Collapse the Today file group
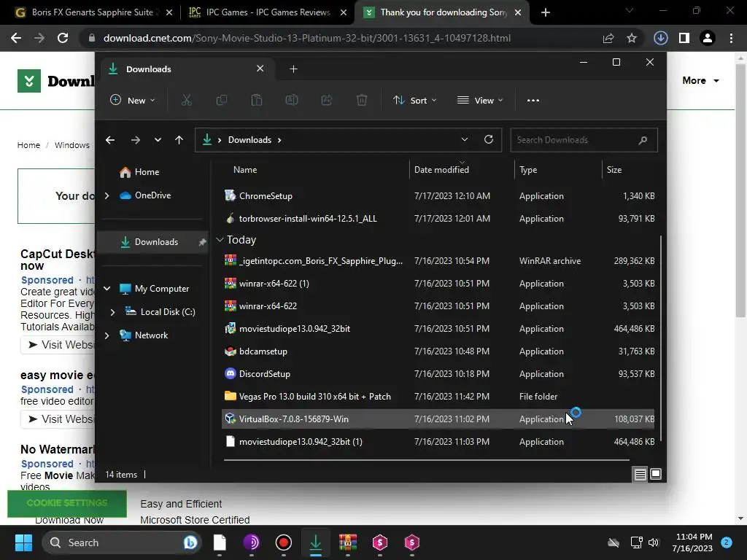The height and width of the screenshot is (560, 747). 220,240
